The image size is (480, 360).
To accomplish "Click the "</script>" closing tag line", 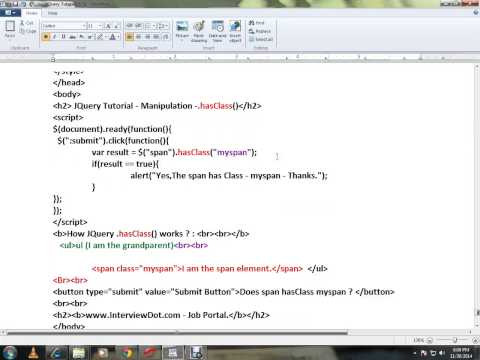I will [x=70, y=222].
